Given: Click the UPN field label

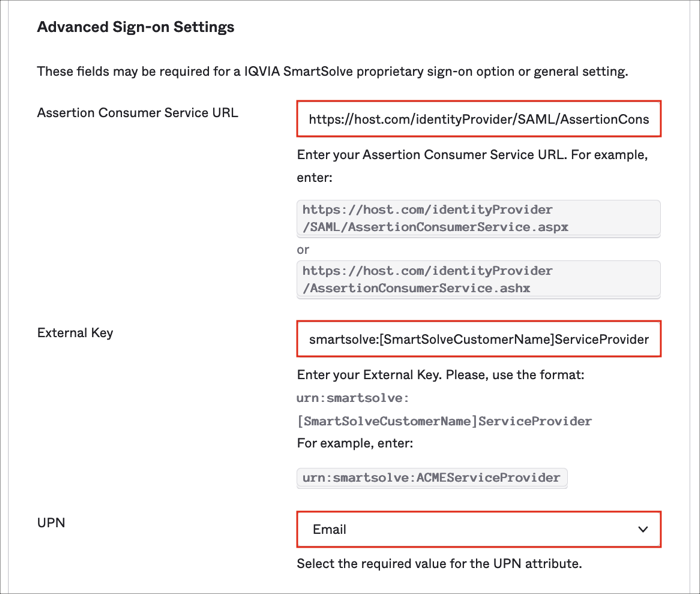Looking at the screenshot, I should (51, 522).
